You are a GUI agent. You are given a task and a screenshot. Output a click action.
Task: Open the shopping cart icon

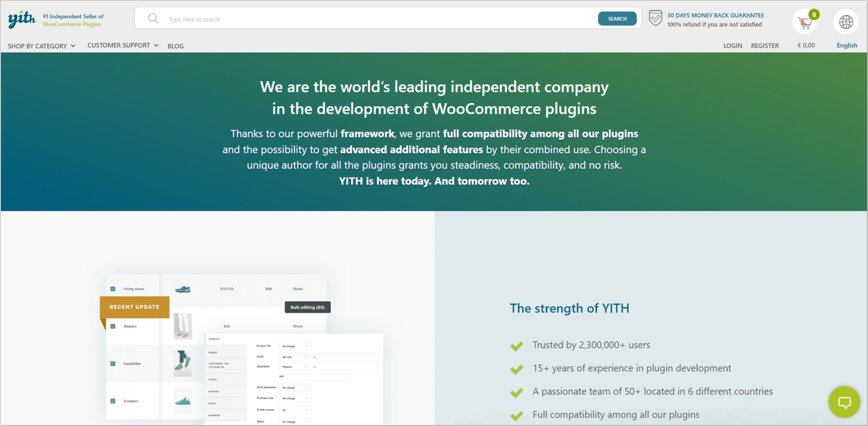(x=805, y=22)
